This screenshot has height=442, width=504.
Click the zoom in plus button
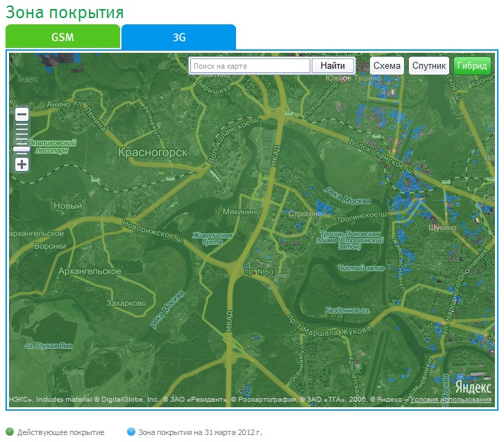click(x=22, y=165)
